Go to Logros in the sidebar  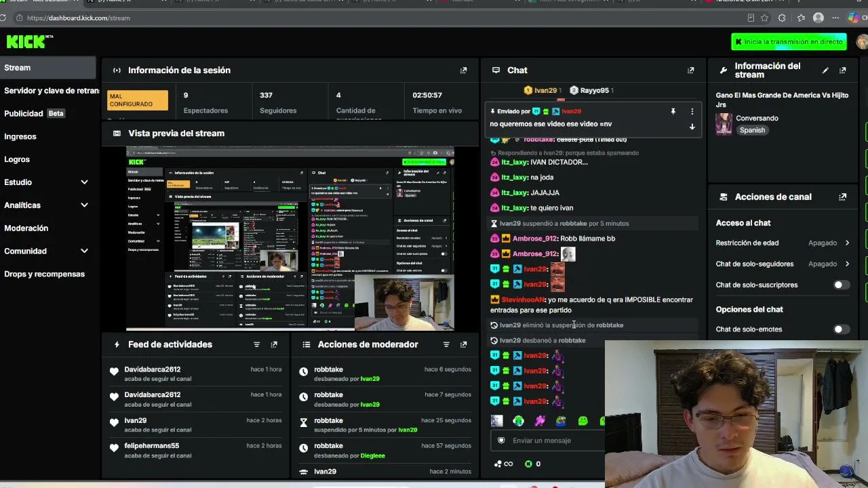(x=17, y=160)
